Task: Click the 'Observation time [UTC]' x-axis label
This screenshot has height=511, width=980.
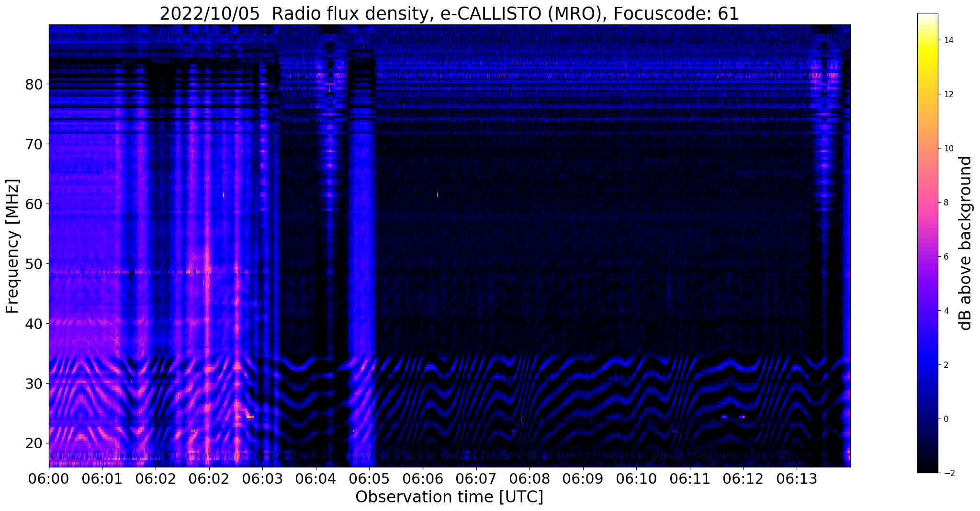Action: click(x=449, y=497)
